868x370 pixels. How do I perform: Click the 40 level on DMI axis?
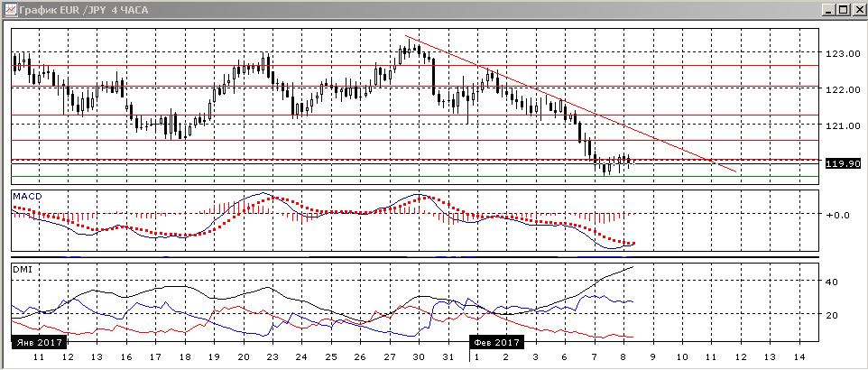[832, 282]
